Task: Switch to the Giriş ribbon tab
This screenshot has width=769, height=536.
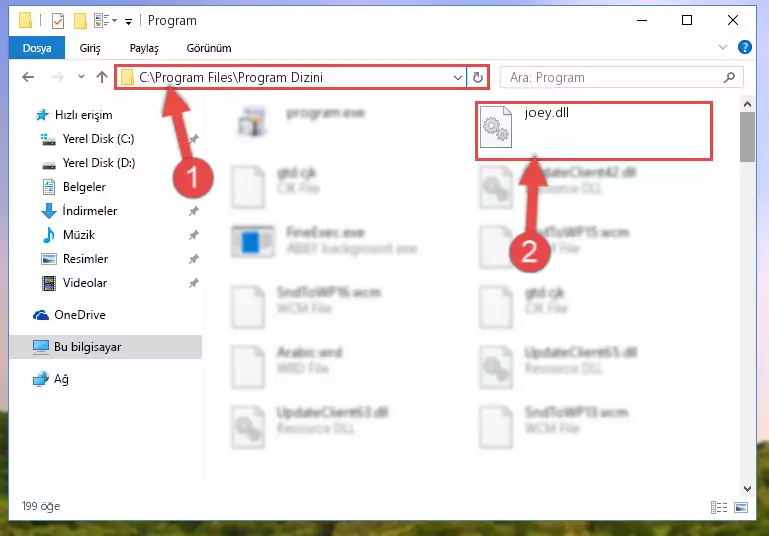Action: [90, 48]
